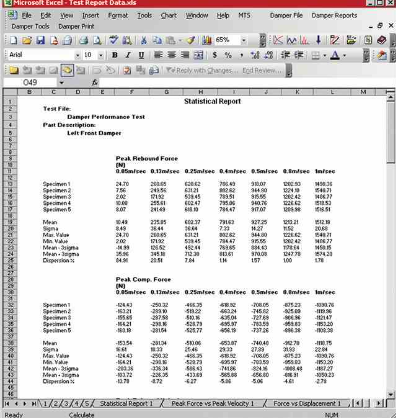Click the Save floppy disk icon
This screenshot has width=396, height=418.
coord(40,40)
